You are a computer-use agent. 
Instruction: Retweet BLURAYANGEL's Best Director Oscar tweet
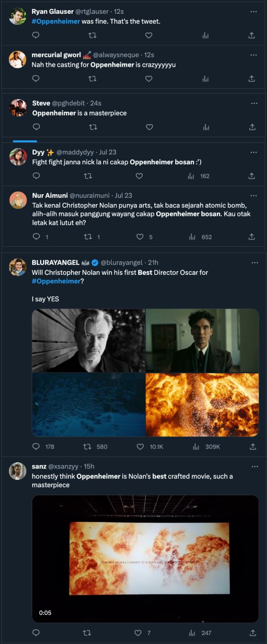[88, 446]
